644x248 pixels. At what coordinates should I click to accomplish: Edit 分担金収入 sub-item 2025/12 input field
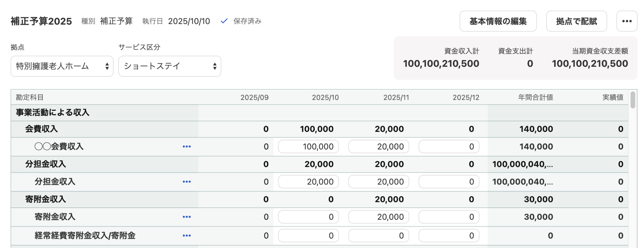click(x=449, y=182)
